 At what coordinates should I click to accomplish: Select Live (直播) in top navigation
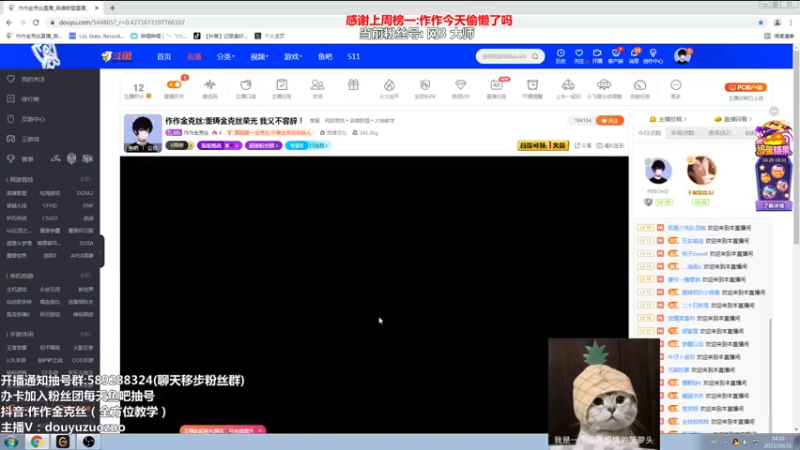point(194,57)
